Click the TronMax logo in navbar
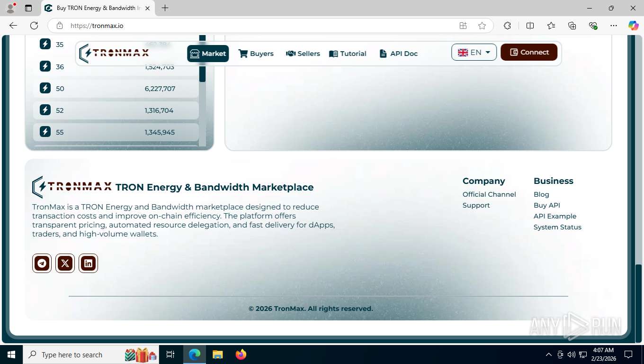This screenshot has height=364, width=644. point(114,53)
